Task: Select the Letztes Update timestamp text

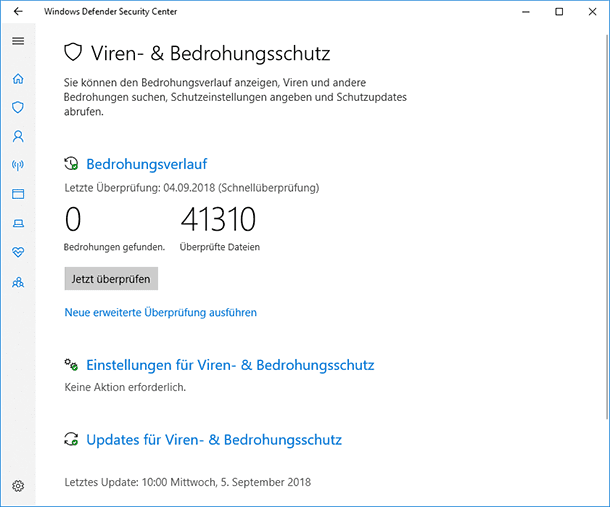Action: tap(188, 482)
